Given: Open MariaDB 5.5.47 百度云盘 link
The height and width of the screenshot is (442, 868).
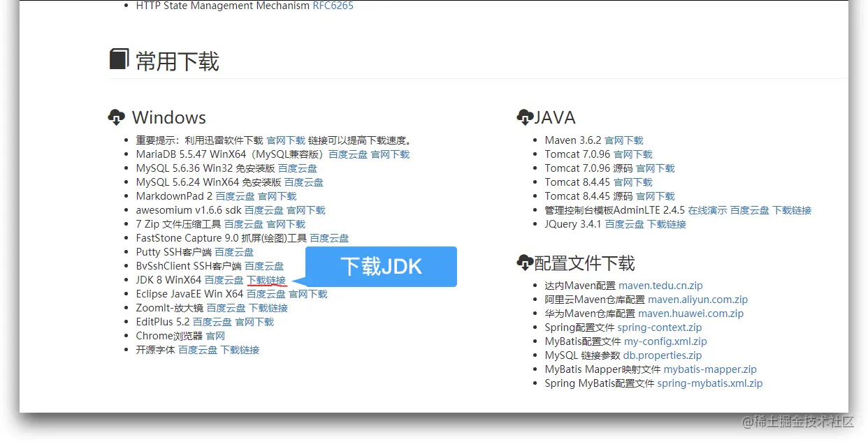Looking at the screenshot, I should point(348,154).
